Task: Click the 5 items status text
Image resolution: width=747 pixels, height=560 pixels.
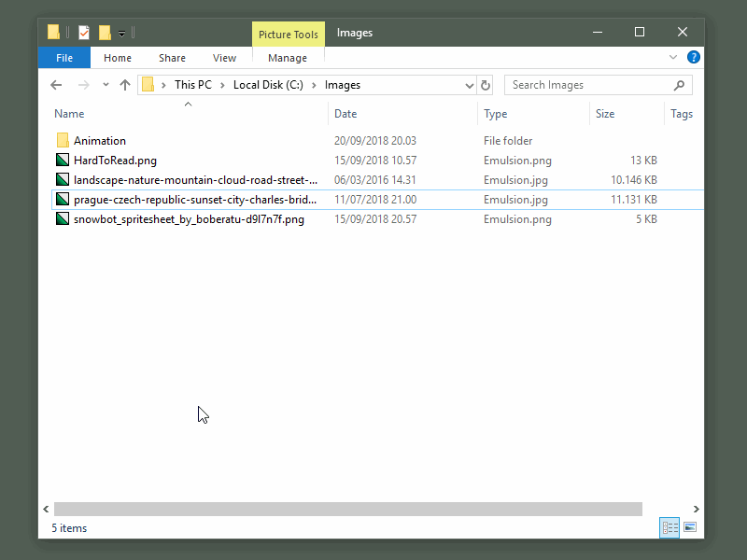Action: coord(69,528)
